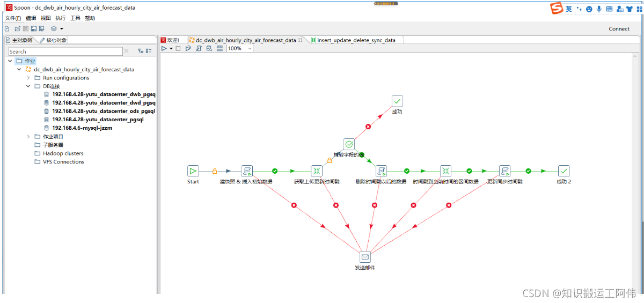Click the Connect button

[x=619, y=29]
